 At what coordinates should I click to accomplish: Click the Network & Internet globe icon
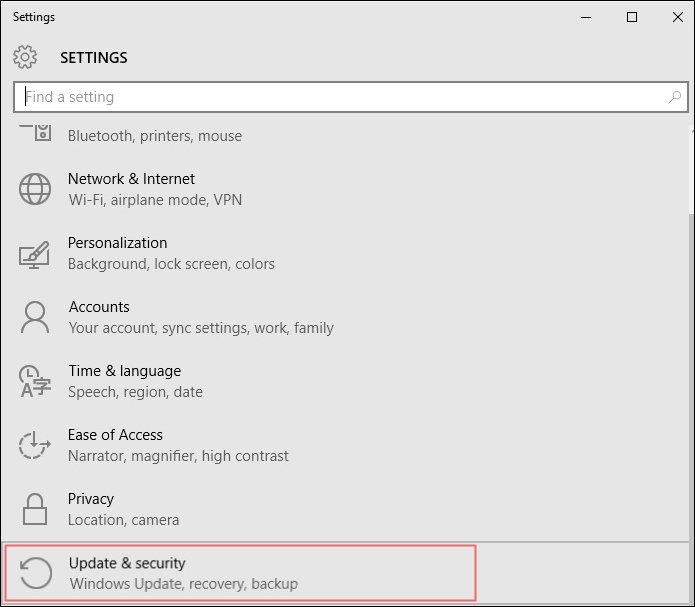[x=35, y=189]
